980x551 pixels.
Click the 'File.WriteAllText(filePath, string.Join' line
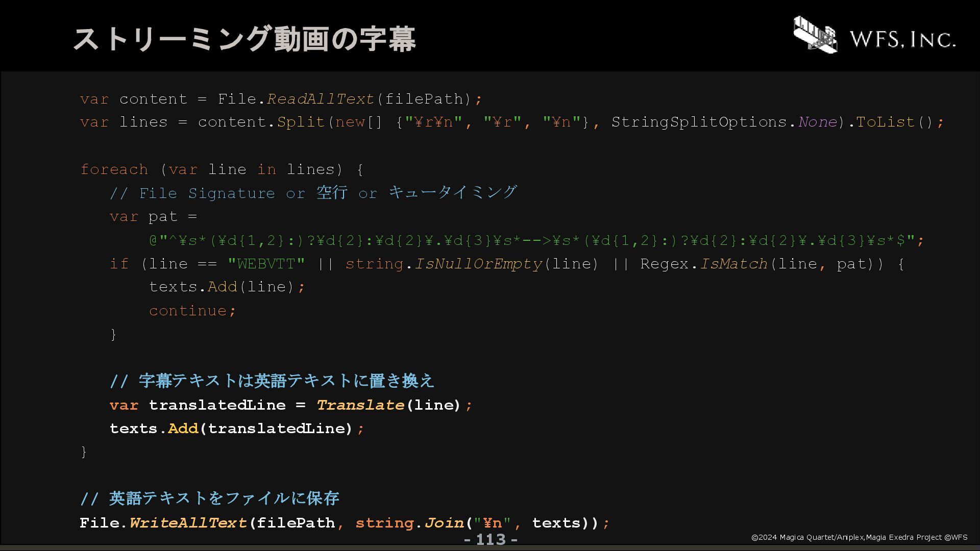click(x=345, y=523)
